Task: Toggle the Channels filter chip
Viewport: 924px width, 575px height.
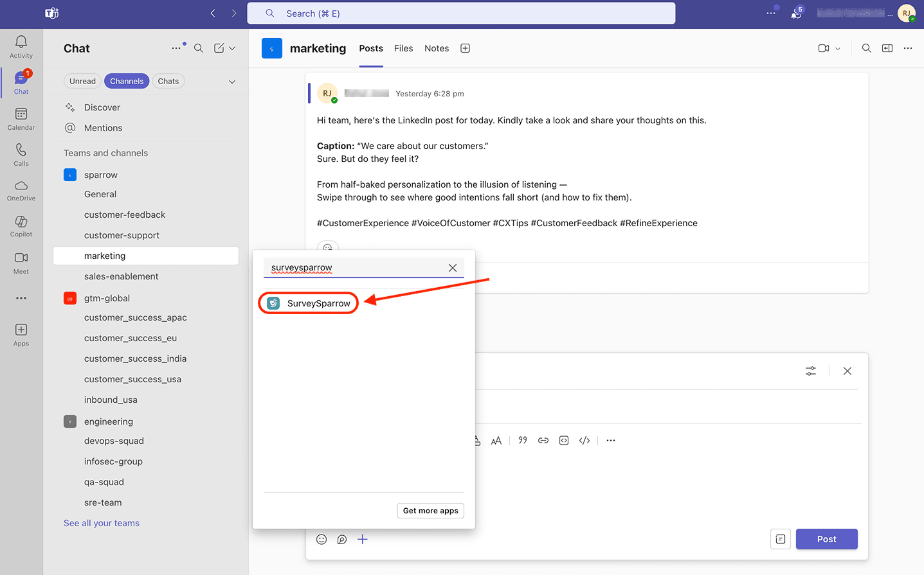Action: [x=127, y=81]
